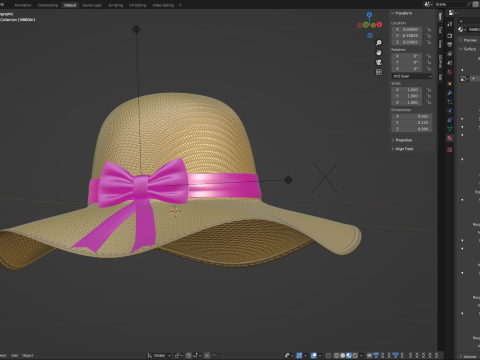Open the XYZ Euler rotation mode dropdown
The height and width of the screenshot is (360, 480).
point(412,76)
